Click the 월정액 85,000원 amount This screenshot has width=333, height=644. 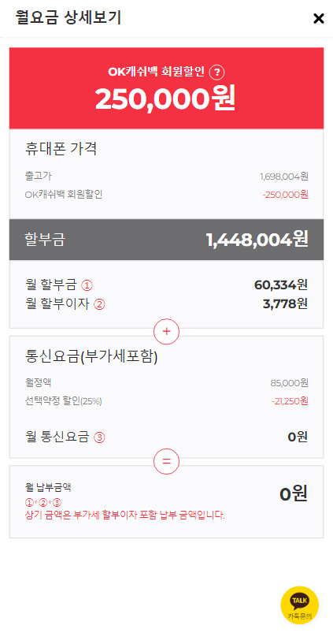click(x=289, y=383)
